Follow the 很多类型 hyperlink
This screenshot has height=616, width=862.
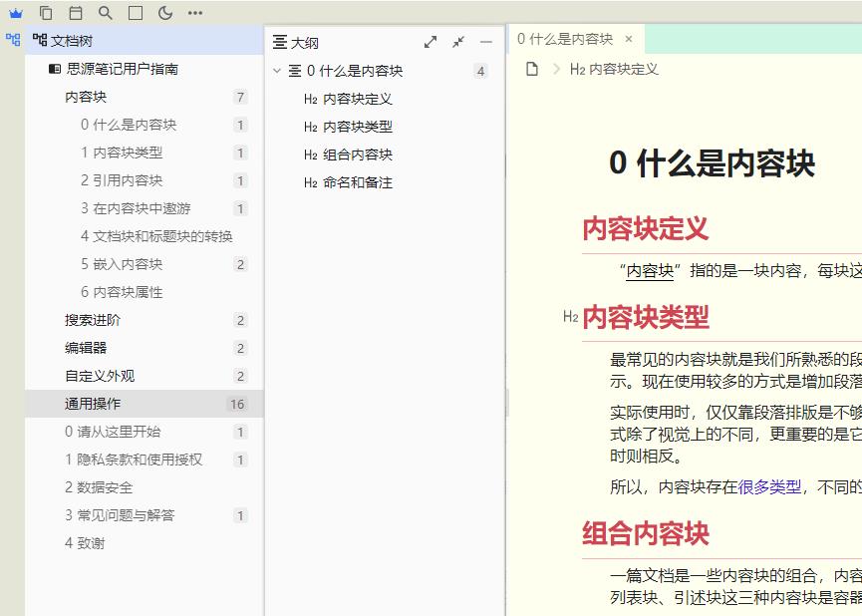[x=769, y=486]
